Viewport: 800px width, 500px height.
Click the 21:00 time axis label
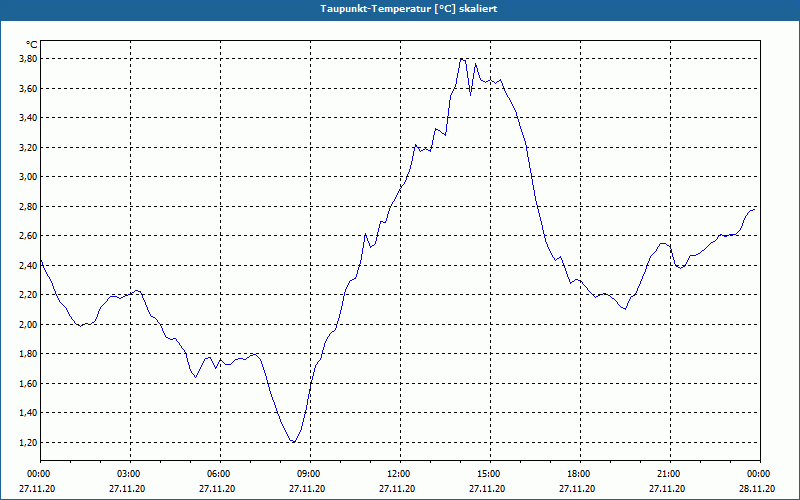tap(670, 474)
